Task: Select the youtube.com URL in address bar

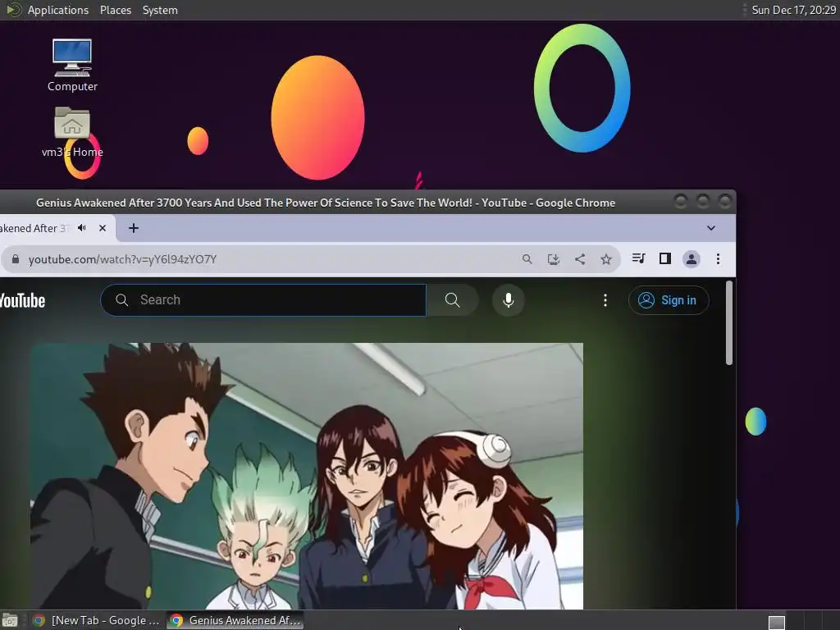Action: click(x=122, y=259)
